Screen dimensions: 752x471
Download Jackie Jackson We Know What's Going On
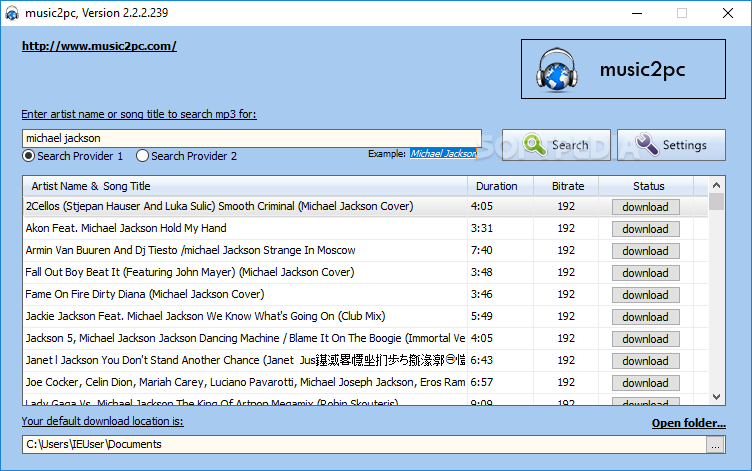coord(646,318)
